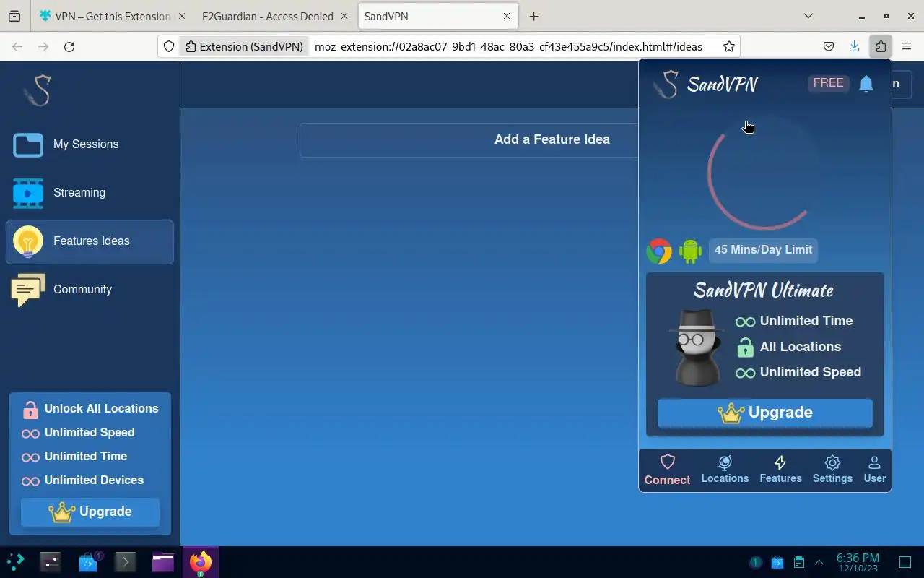Click Unlock All Locations text
The width and height of the screenshot is (924, 578).
[x=101, y=409]
